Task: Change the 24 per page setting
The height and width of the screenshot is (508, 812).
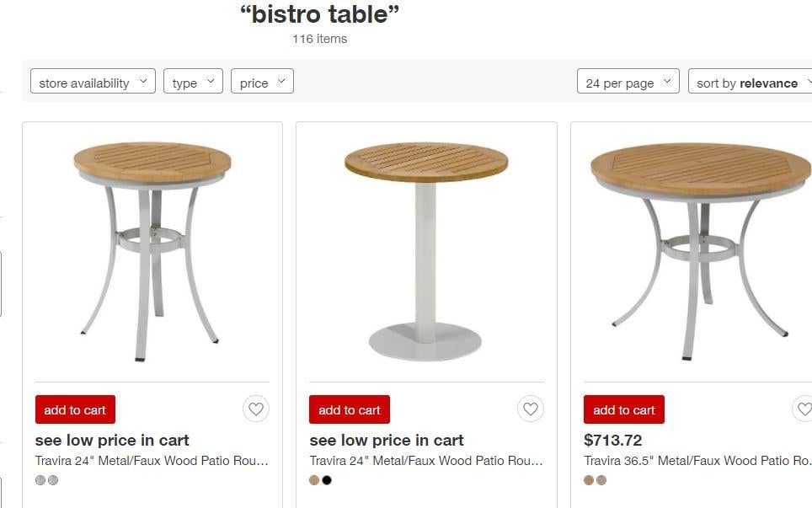Action: tap(628, 82)
